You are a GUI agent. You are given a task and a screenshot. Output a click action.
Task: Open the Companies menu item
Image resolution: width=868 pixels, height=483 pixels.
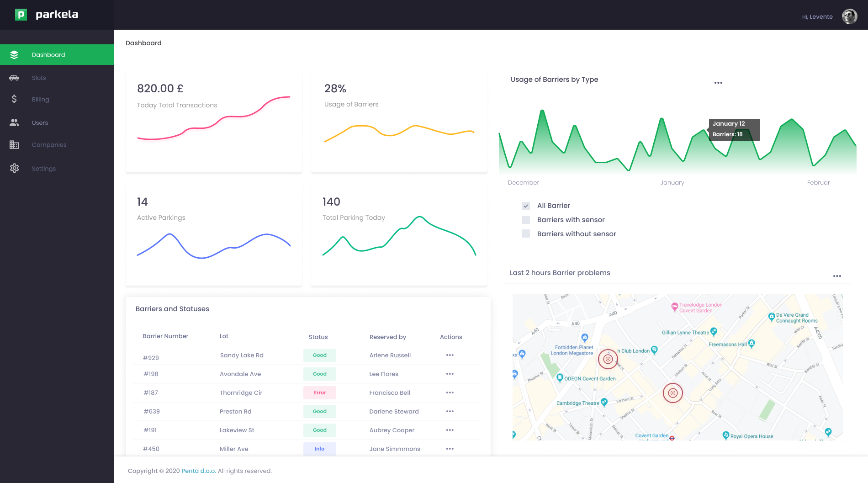point(49,145)
